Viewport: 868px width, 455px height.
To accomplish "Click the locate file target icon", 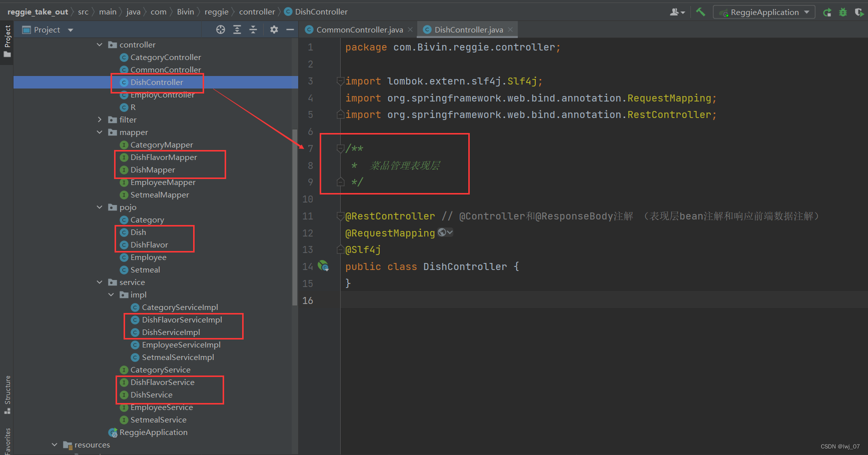I will click(x=221, y=29).
